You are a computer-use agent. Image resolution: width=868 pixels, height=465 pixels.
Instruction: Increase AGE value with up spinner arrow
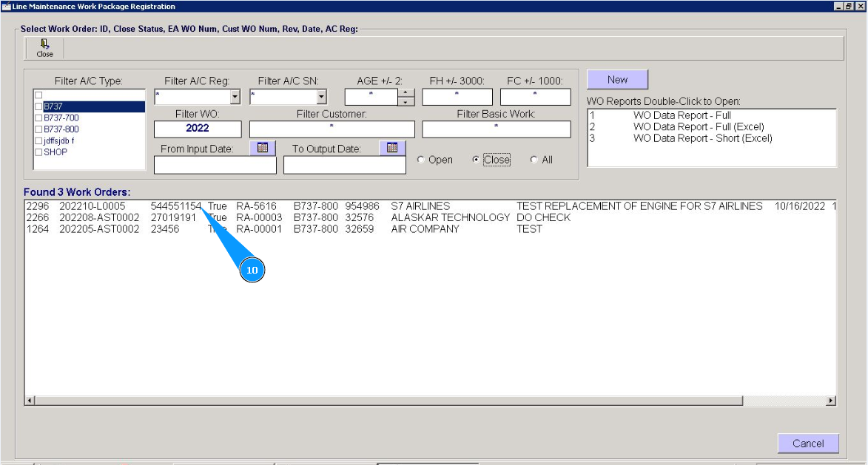[x=406, y=93]
